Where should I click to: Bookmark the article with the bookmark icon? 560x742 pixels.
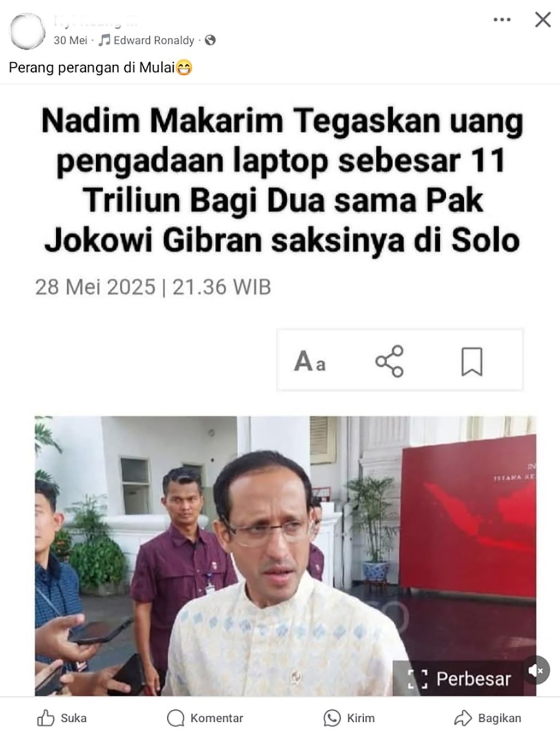coord(471,361)
